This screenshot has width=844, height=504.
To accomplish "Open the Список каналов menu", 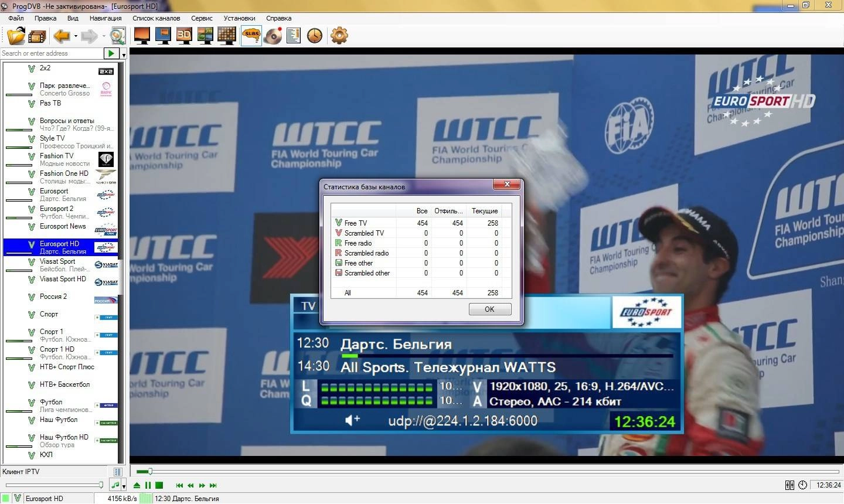I will click(156, 18).
